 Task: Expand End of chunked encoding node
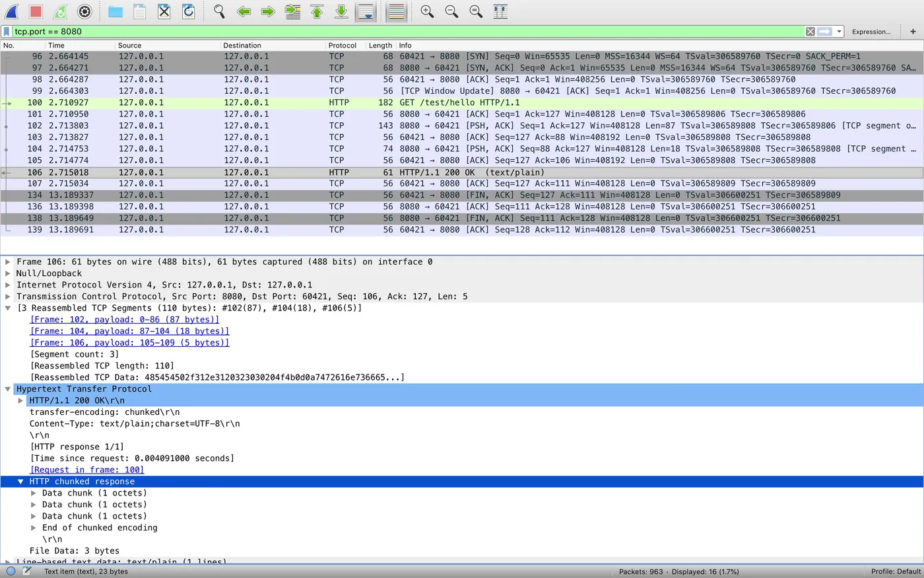coord(34,528)
